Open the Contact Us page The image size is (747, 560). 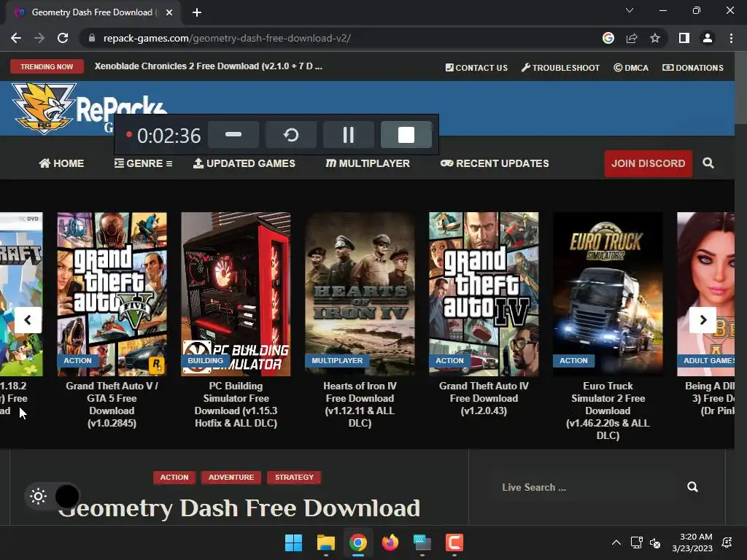click(476, 68)
